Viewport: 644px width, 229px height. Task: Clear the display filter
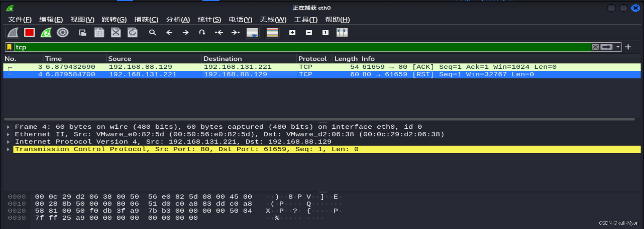595,47
